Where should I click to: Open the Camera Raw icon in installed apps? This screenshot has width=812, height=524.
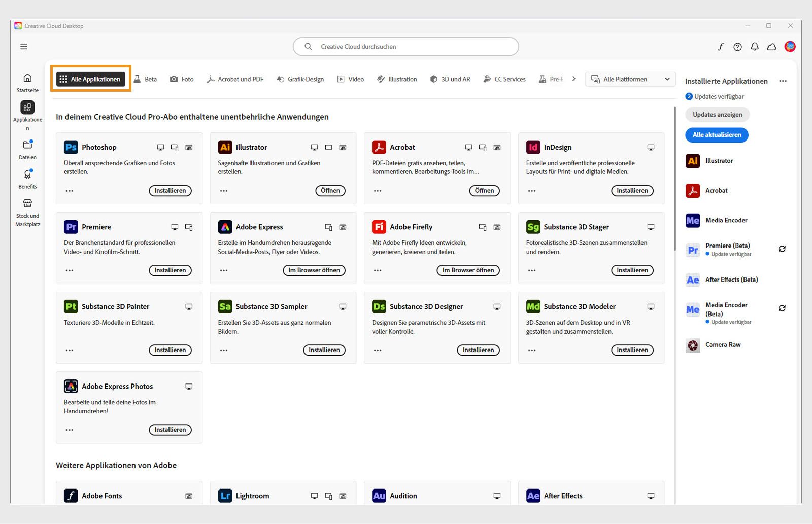coord(692,345)
